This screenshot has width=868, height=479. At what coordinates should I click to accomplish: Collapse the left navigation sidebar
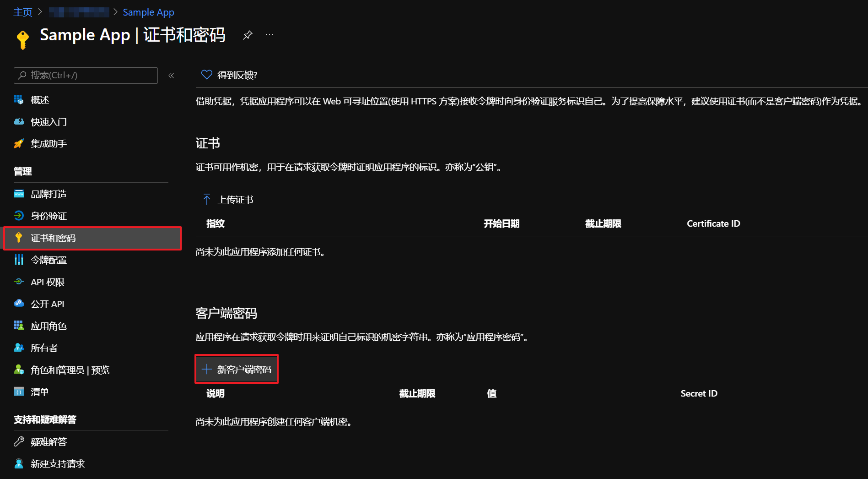(171, 76)
